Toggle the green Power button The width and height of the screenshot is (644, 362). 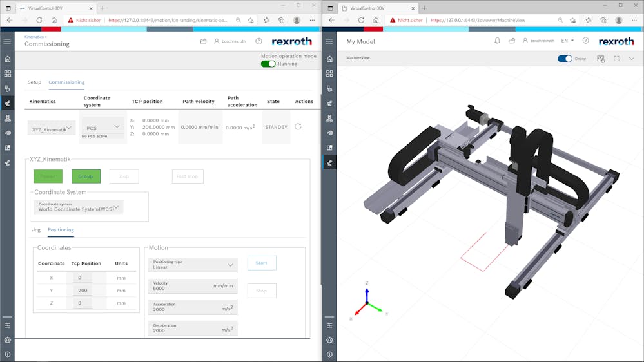point(48,176)
